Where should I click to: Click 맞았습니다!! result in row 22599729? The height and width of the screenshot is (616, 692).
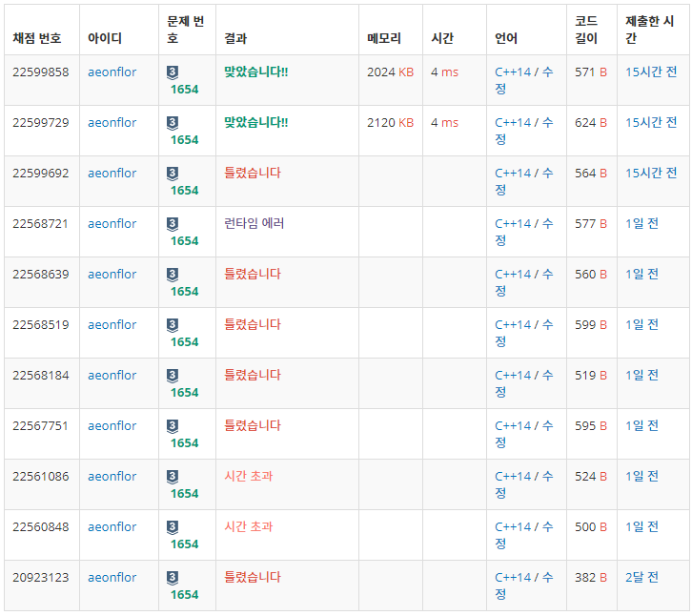pos(256,123)
